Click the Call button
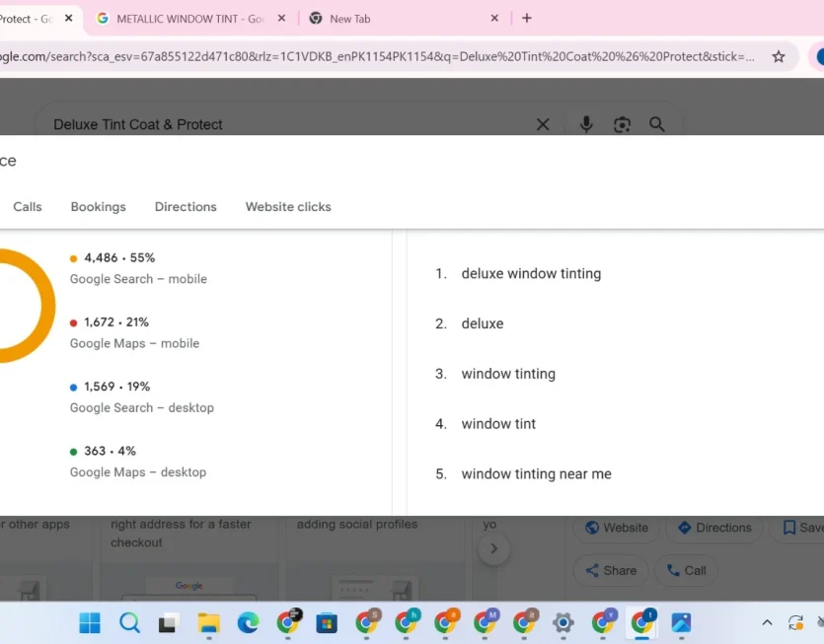This screenshot has height=644, width=824. [686, 570]
